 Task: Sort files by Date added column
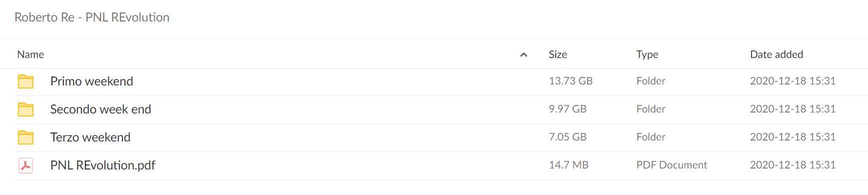coord(777,54)
